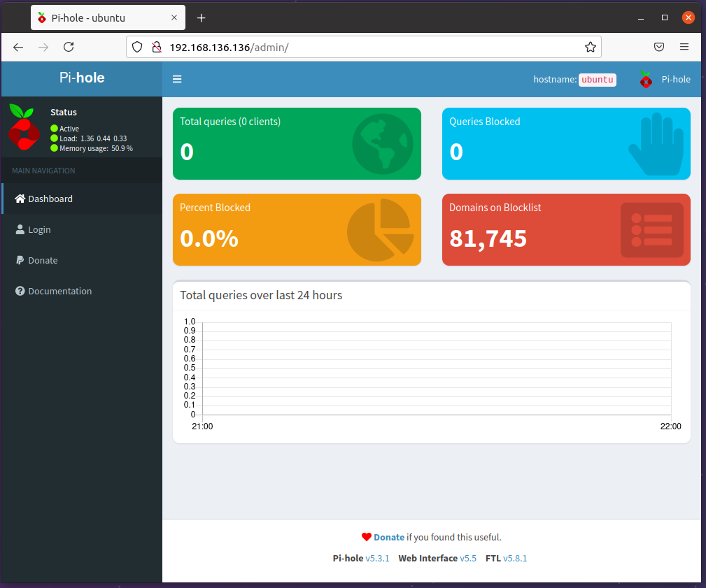The height and width of the screenshot is (588, 706).
Task: Click the Pi-hole raspberry logo in sidebar
Action: pyautogui.click(x=24, y=127)
